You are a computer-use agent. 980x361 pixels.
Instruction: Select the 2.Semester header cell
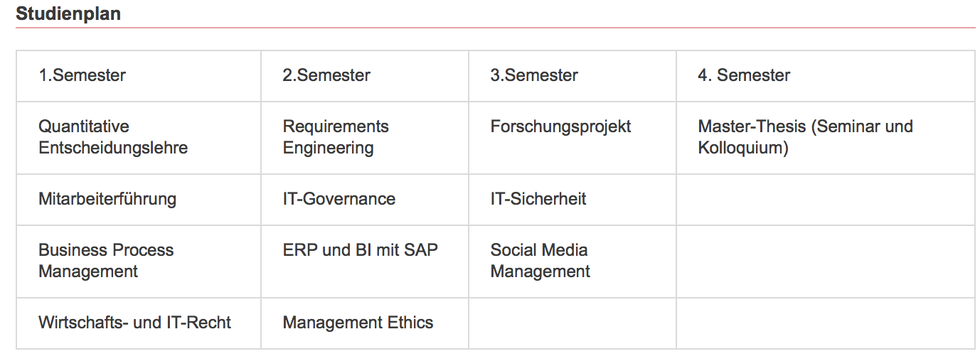[365, 76]
